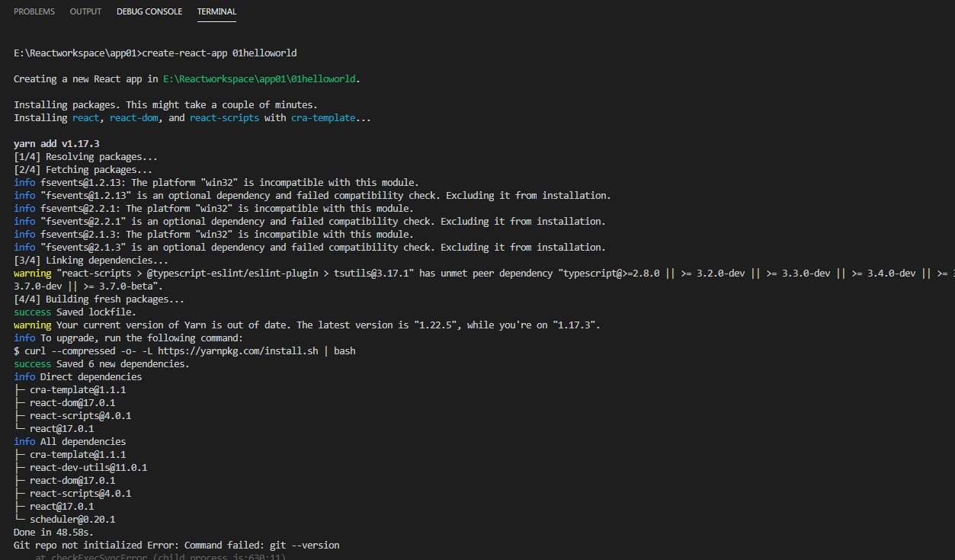Switch to the PROBLEMS tab
Image resolution: width=955 pixels, height=560 pixels.
pos(34,11)
